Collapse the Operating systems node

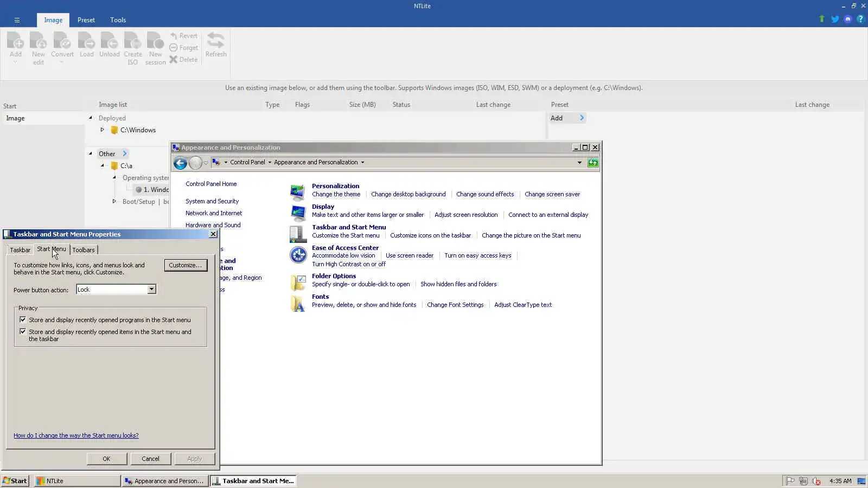point(114,177)
